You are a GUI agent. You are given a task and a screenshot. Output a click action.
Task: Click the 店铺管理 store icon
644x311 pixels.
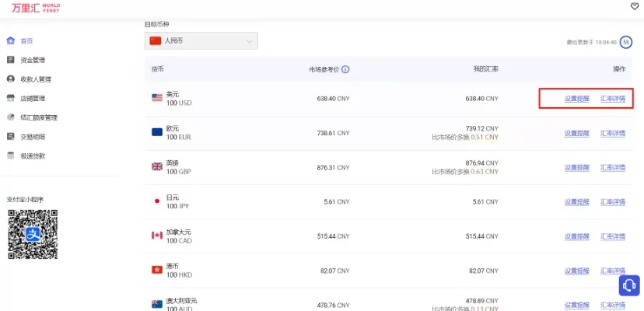click(x=11, y=98)
